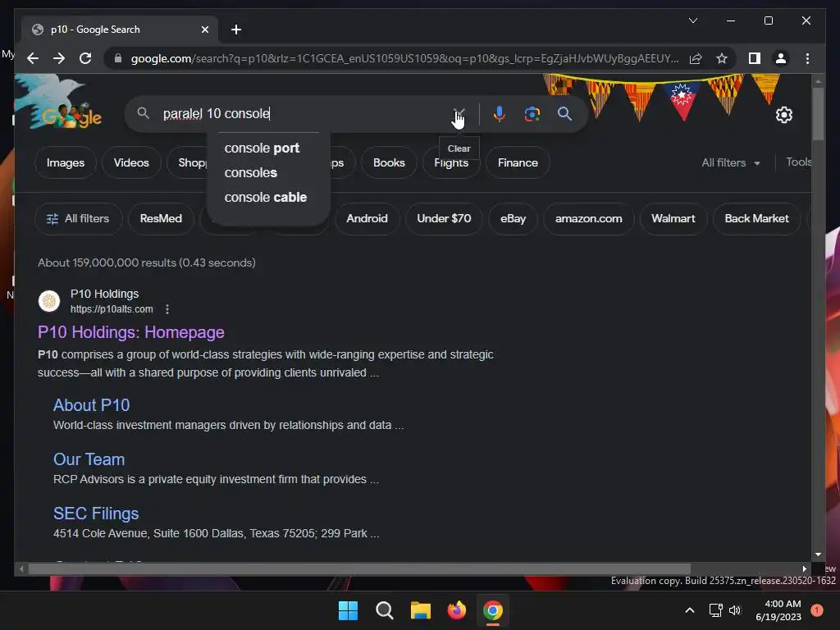Go back to the previous page
This screenshot has width=840, height=630.
click(33, 58)
